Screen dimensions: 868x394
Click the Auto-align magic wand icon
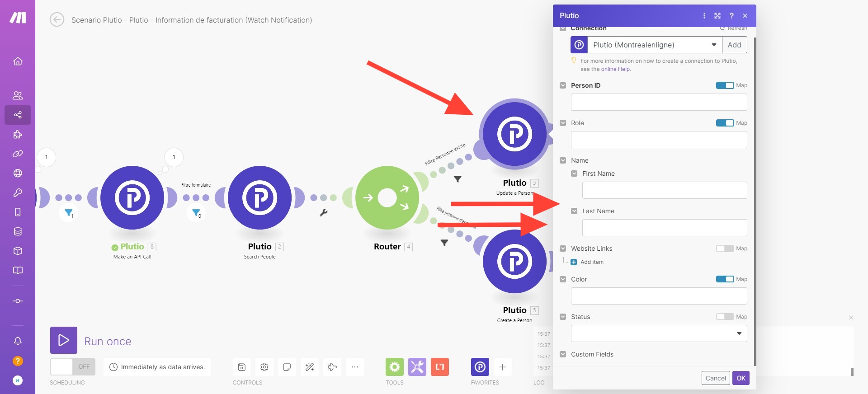coord(310,367)
